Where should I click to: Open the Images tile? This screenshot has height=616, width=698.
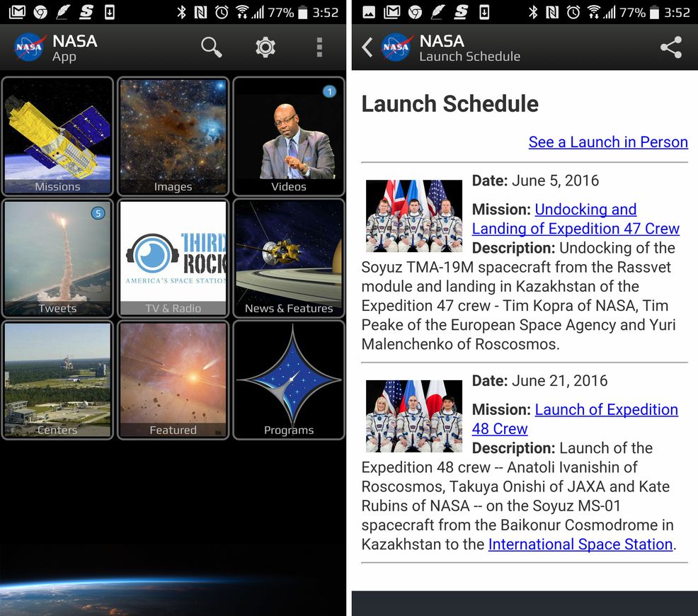pos(173,136)
